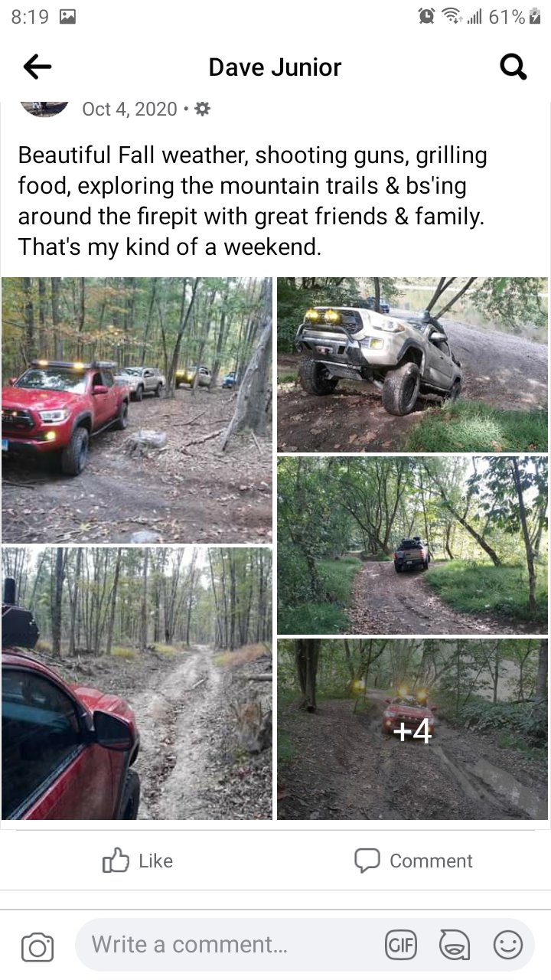Tap the Like button label

(x=156, y=861)
